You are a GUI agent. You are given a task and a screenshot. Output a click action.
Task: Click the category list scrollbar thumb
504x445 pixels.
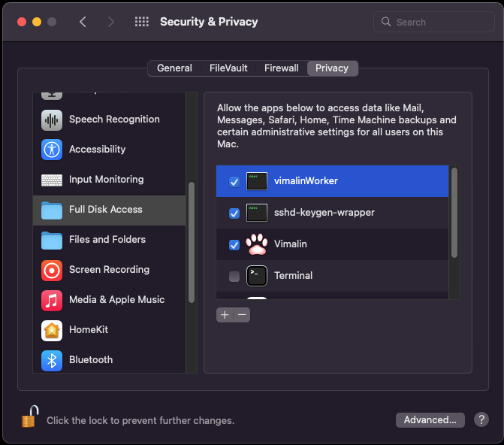192,242
